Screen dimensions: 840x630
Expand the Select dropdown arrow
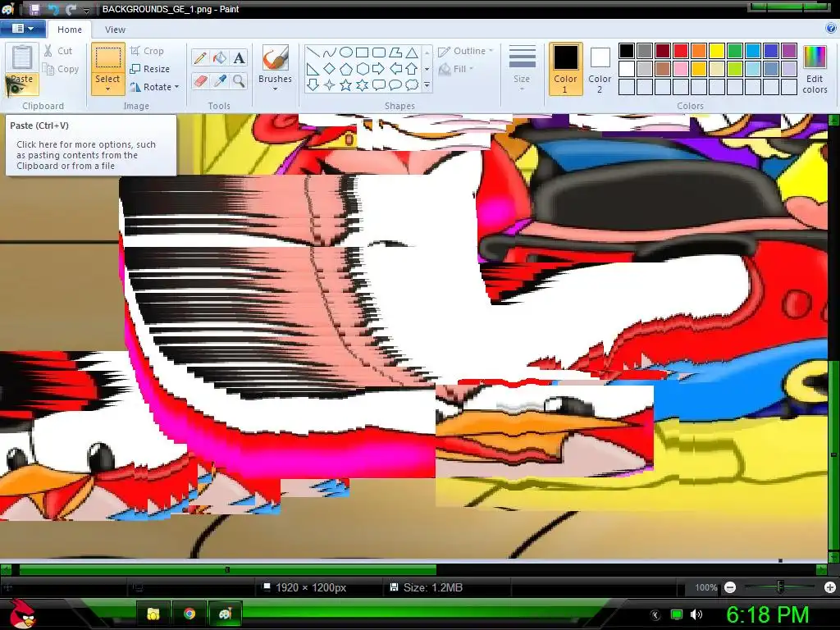pyautogui.click(x=107, y=89)
